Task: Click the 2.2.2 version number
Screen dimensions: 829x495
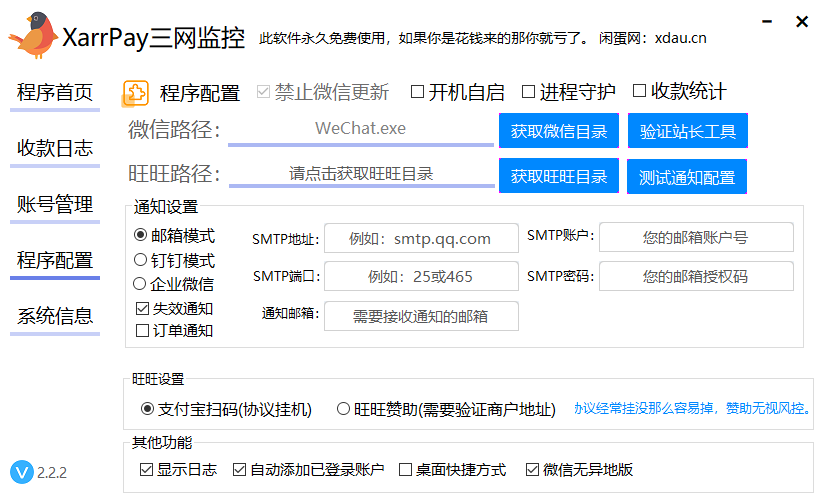Action: 52,472
